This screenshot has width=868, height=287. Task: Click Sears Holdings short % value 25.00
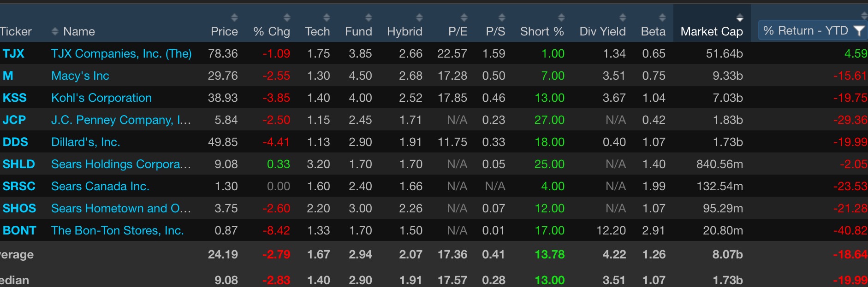[549, 164]
